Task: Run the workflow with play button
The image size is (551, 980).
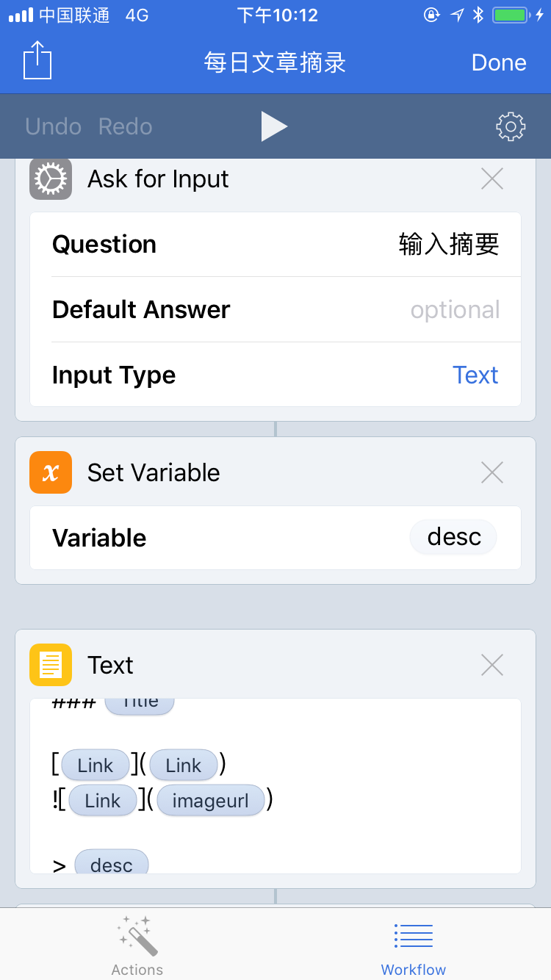Action: tap(274, 126)
